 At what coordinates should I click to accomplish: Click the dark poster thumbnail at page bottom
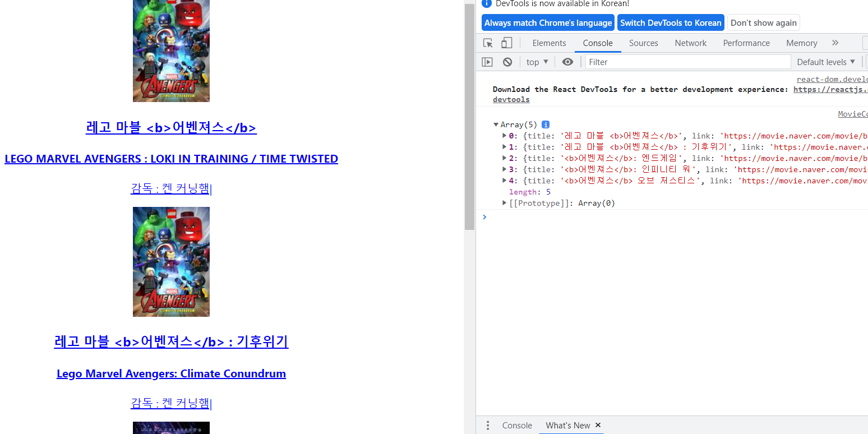pyautogui.click(x=171, y=428)
